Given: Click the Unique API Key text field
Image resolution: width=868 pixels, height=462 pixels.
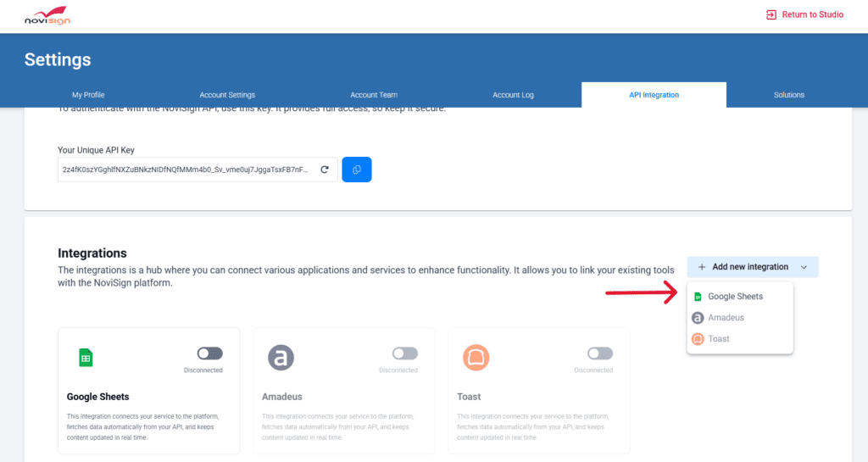Looking at the screenshot, I should (186, 170).
